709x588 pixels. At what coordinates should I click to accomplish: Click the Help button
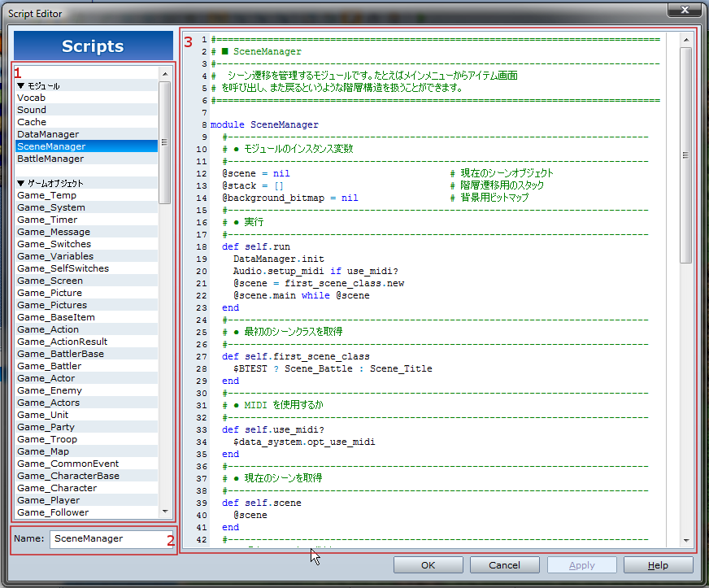click(658, 565)
